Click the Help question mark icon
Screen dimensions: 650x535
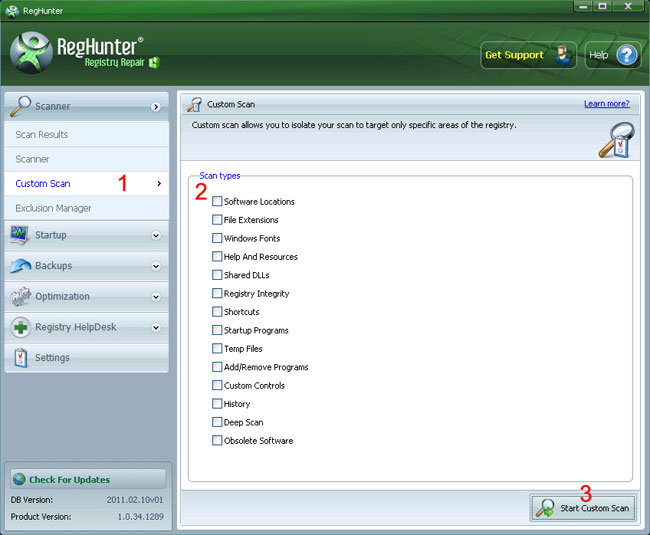tap(626, 55)
